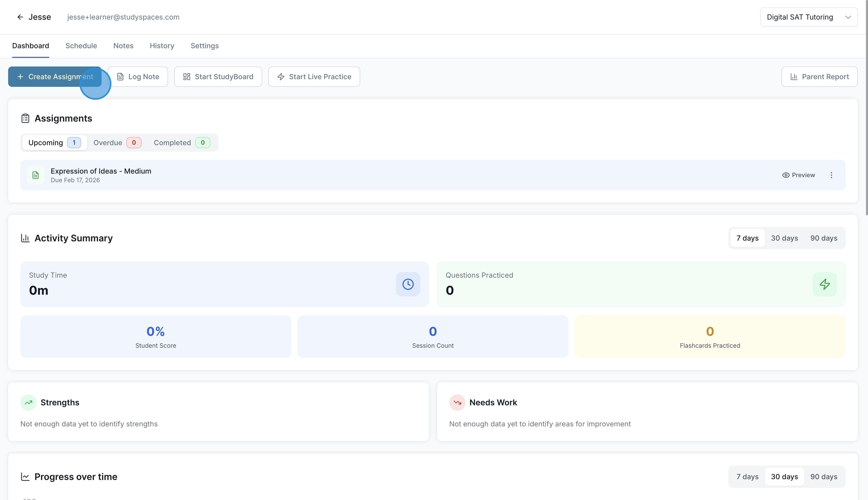Image resolution: width=868 pixels, height=500 pixels.
Task: Open the Digital SAT Tutoring dropdown
Action: pos(809,17)
